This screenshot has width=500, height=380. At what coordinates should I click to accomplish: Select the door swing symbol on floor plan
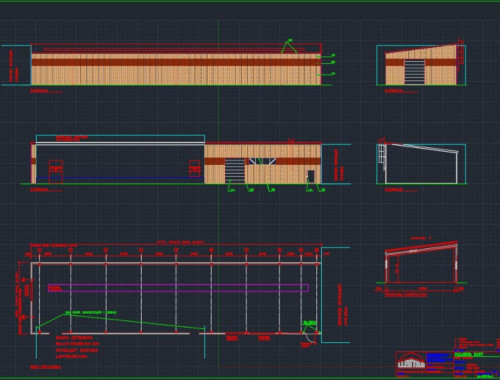[x=309, y=338]
